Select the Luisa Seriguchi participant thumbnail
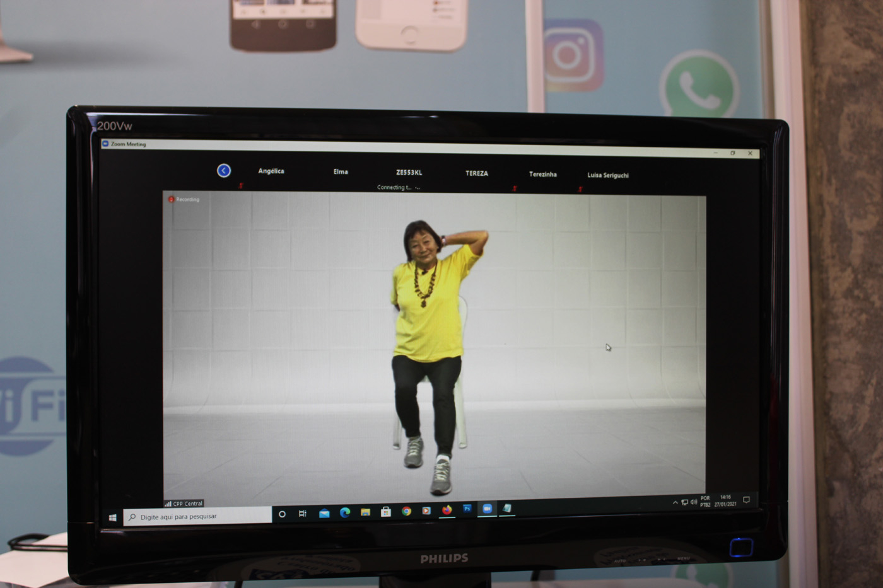Image resolution: width=883 pixels, height=588 pixels. coord(607,175)
